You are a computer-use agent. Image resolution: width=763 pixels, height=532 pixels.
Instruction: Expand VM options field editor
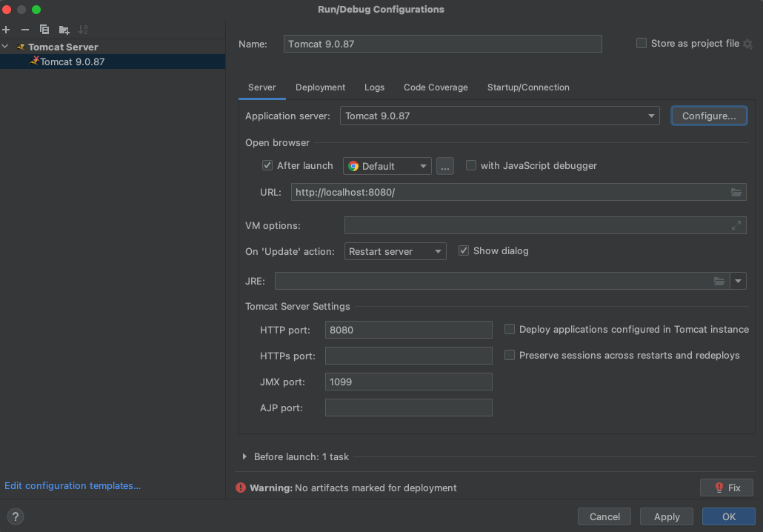point(736,225)
